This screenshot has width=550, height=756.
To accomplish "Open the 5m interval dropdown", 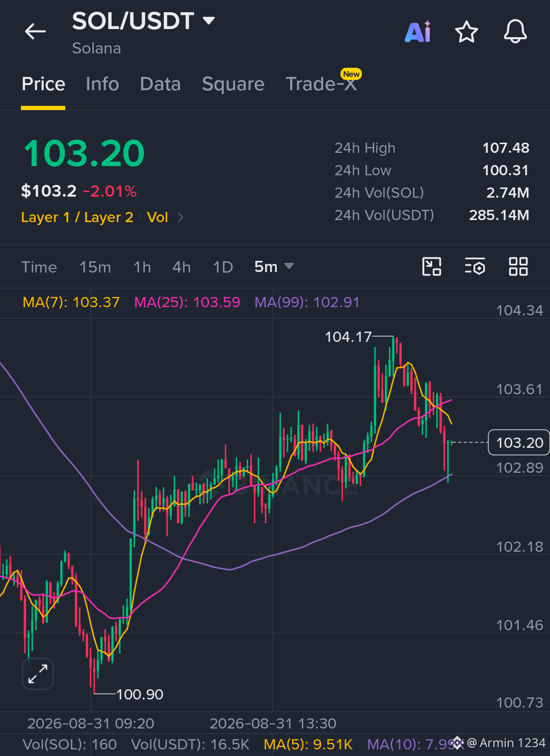I will (274, 266).
